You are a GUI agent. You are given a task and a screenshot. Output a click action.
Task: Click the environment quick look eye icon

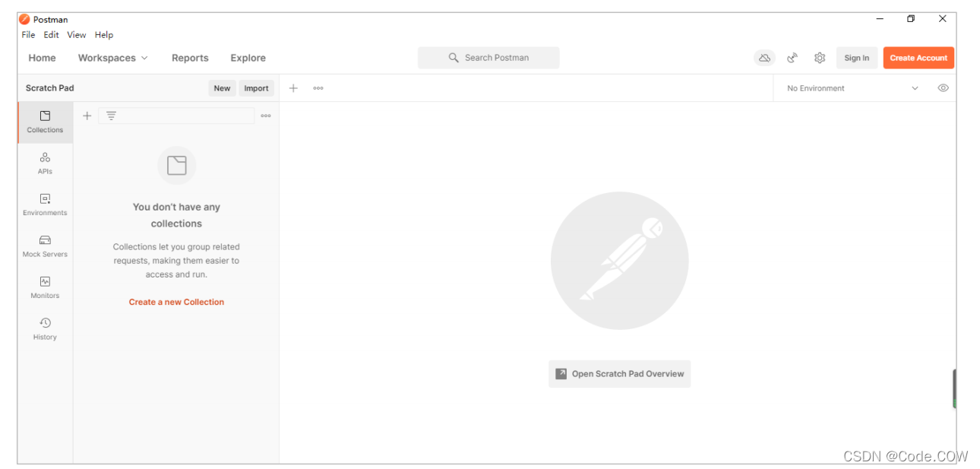[943, 88]
